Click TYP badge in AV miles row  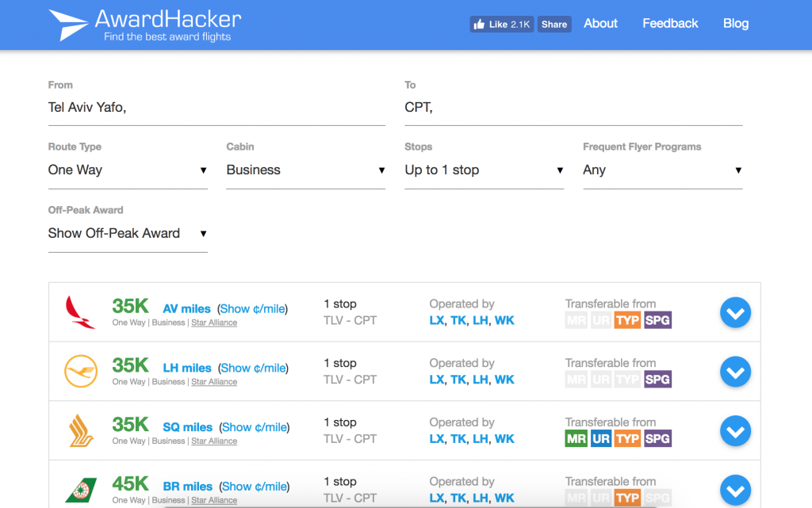[628, 320]
